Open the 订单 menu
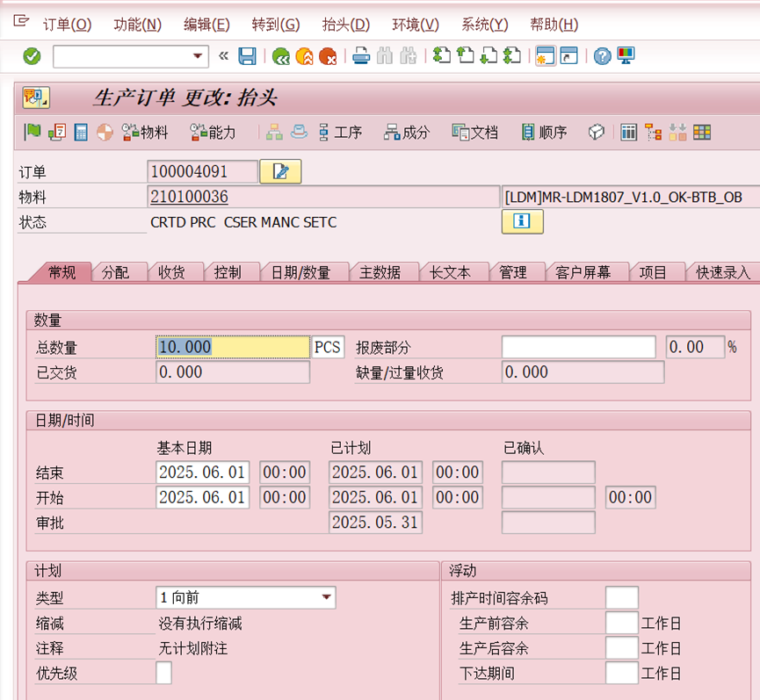The height and width of the screenshot is (700, 760). pyautogui.click(x=67, y=25)
